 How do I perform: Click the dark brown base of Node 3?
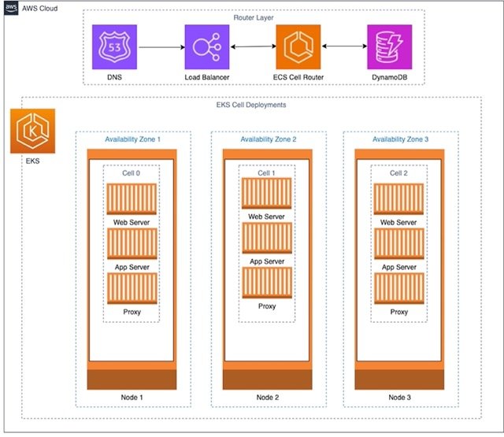[x=399, y=380]
